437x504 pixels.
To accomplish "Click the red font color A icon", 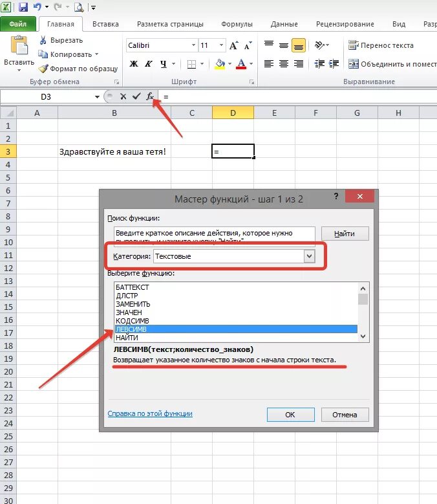I will click(241, 63).
